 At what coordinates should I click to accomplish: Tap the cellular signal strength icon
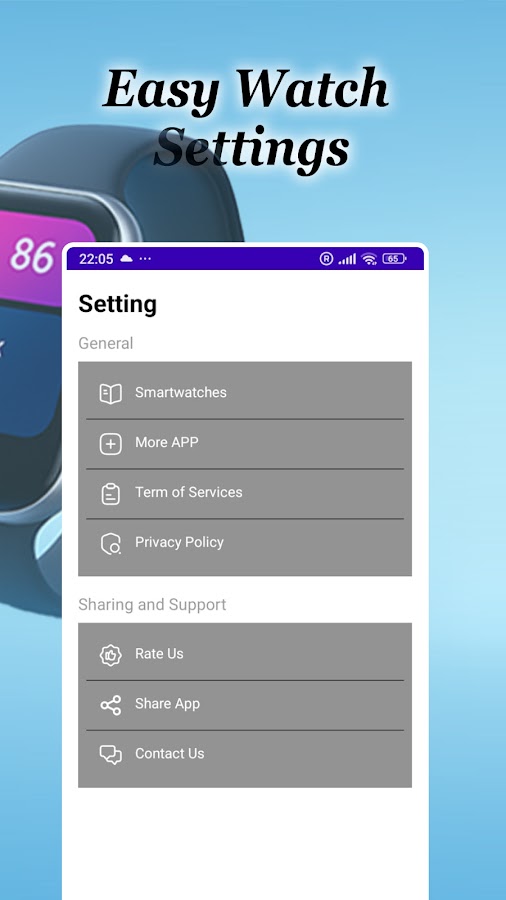347,259
